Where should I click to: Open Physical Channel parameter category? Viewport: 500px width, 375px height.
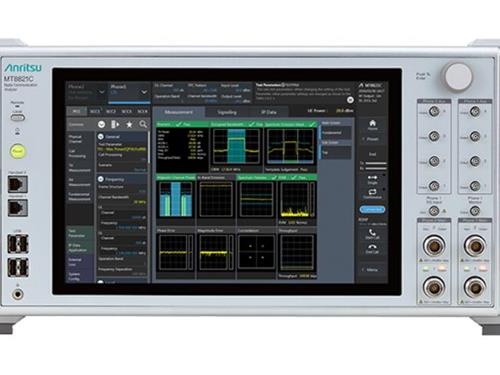(x=79, y=139)
